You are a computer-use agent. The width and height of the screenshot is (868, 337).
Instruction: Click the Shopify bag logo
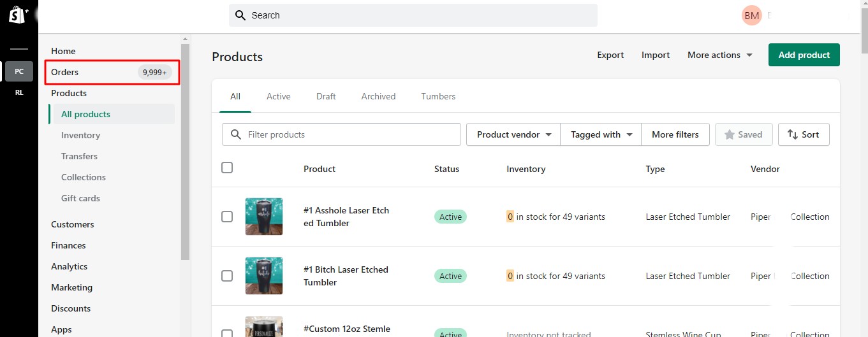[18, 14]
